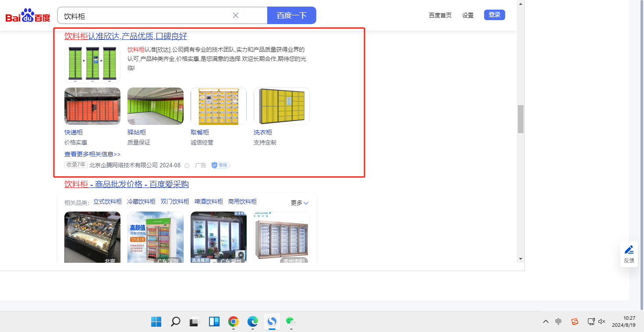Open the 贵州贵阳 multi-door cabinet product image
Screen dimensions: 644x332
[282, 237]
